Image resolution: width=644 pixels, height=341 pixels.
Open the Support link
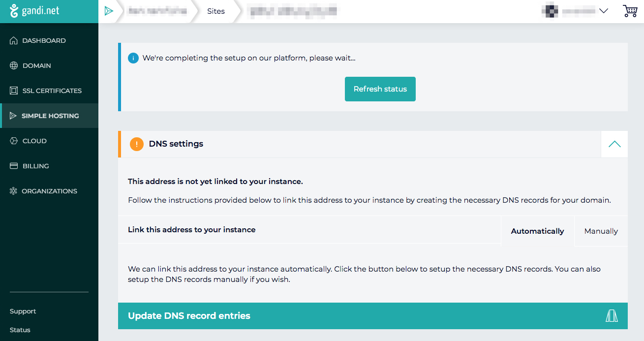[x=23, y=311]
